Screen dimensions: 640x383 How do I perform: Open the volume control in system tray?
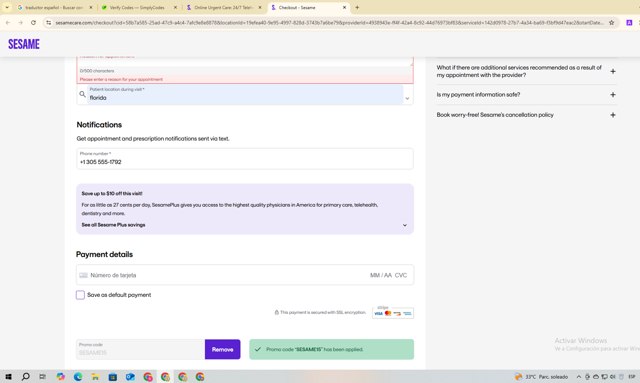pyautogui.click(x=613, y=376)
